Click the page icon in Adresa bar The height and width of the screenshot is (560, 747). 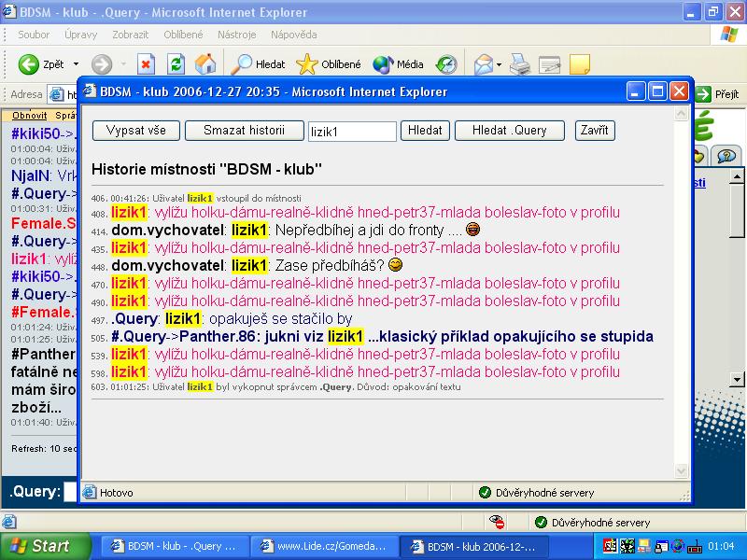56,94
